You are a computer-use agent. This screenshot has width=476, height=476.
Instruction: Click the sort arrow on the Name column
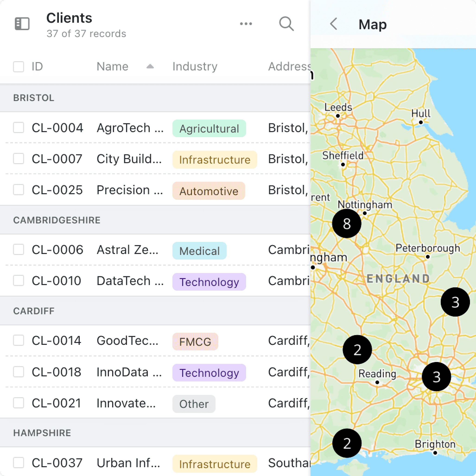[150, 67]
